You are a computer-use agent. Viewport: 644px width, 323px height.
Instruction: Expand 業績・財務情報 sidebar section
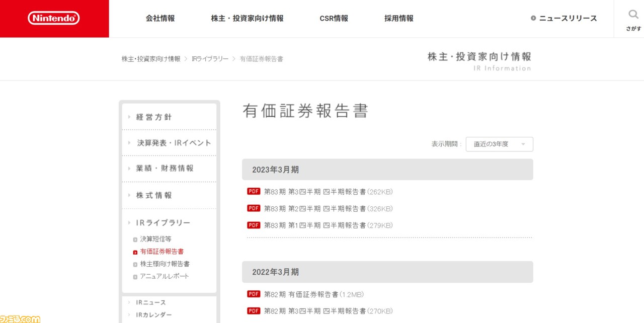[x=169, y=169]
